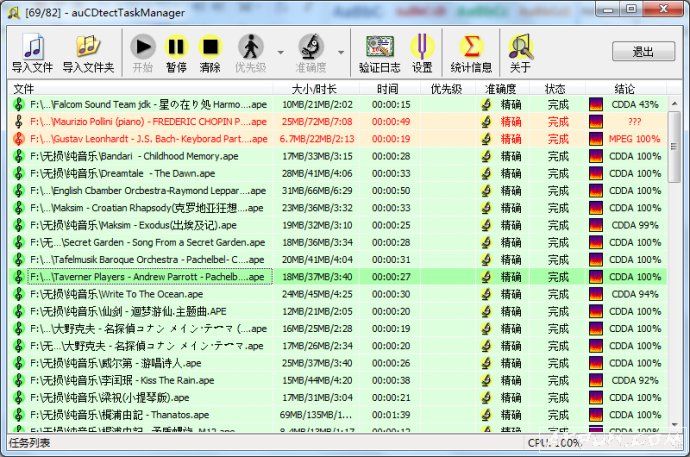Click the CDDA 43% conclusion text

tap(635, 105)
